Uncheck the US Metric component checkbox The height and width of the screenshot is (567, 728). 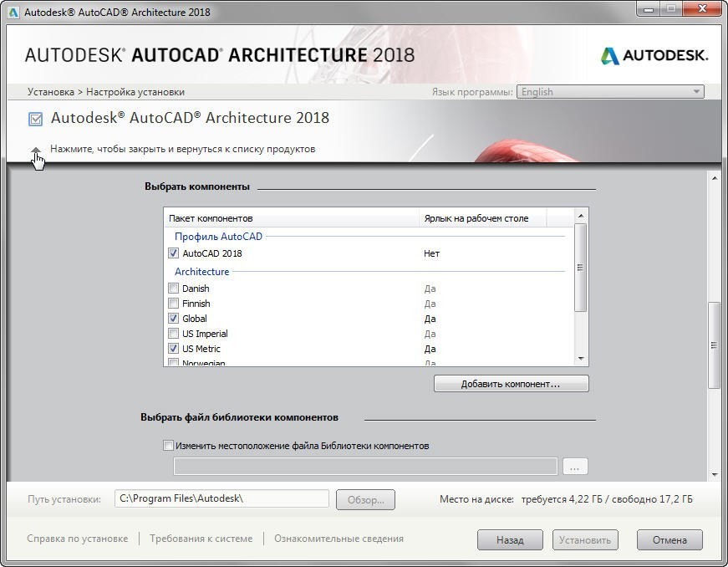173,348
